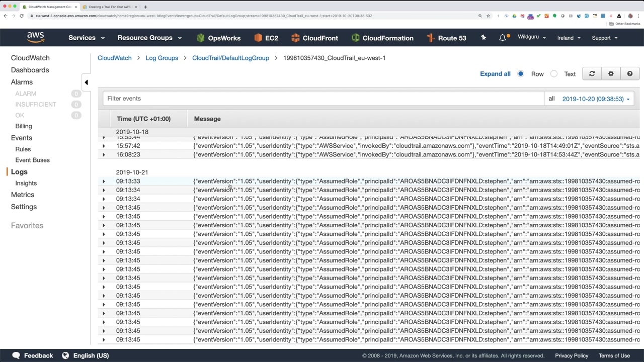Click the browser address bar
The width and height of the screenshot is (644, 362).
[x=252, y=16]
